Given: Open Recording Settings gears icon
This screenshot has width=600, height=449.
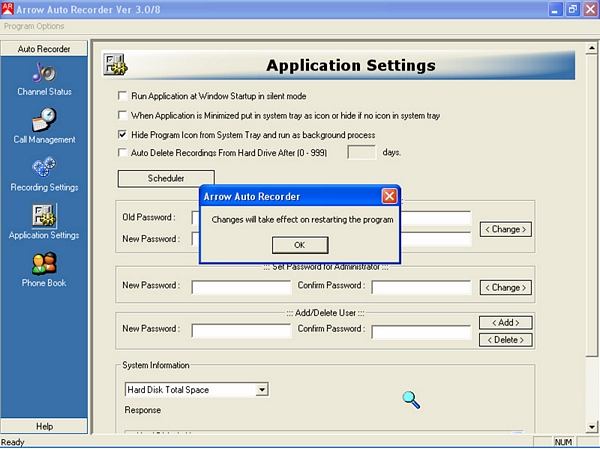Looking at the screenshot, I should click(x=44, y=167).
